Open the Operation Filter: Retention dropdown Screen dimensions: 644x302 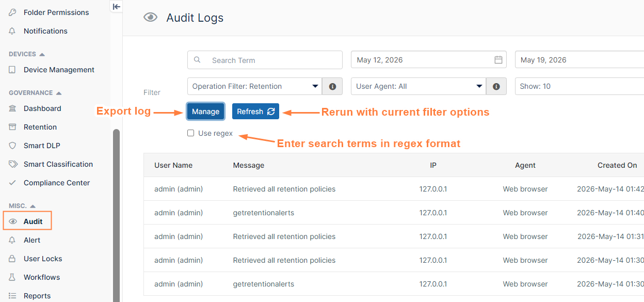click(x=255, y=86)
